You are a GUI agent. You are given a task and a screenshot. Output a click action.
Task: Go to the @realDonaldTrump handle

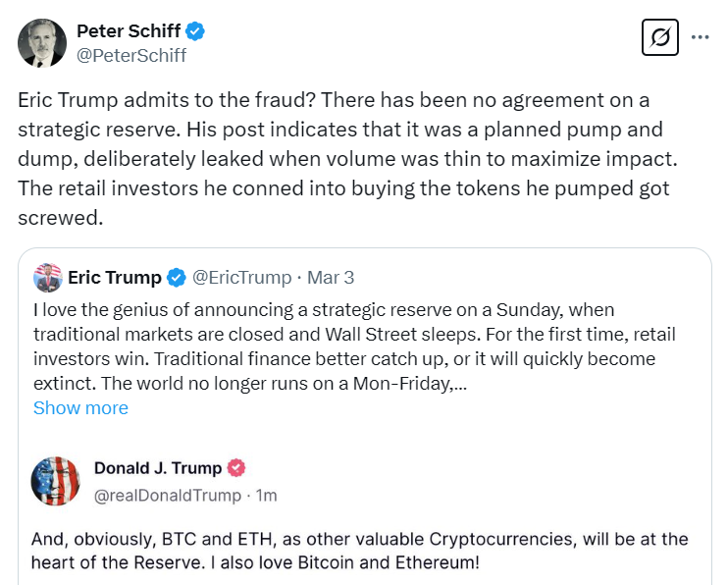[168, 496]
